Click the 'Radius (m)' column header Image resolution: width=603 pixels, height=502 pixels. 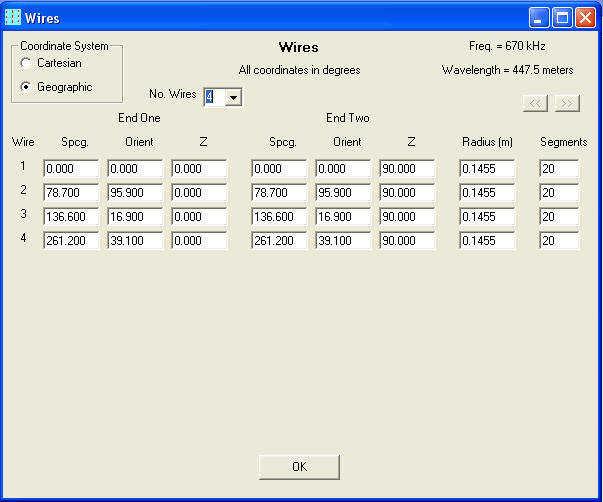pyautogui.click(x=487, y=142)
